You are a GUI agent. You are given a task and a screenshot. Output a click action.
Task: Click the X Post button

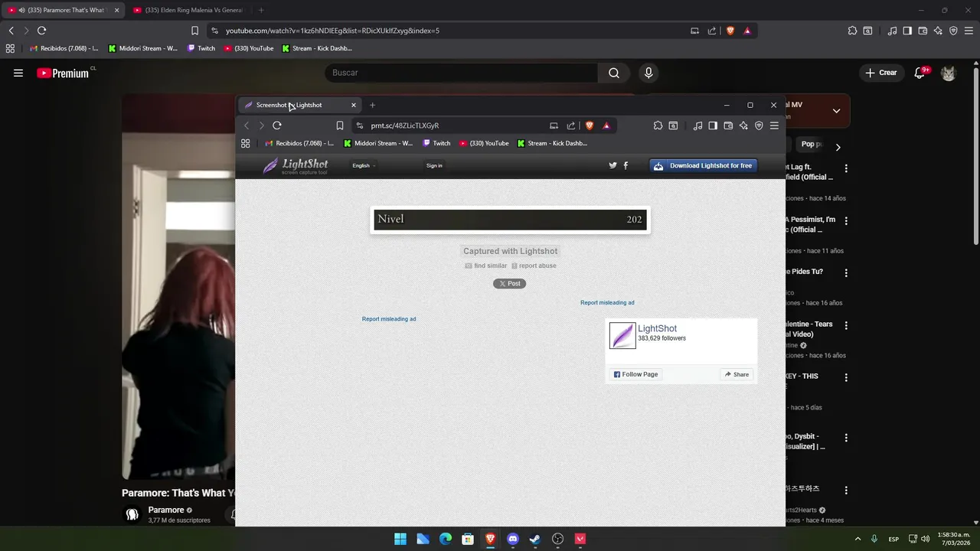click(x=509, y=283)
